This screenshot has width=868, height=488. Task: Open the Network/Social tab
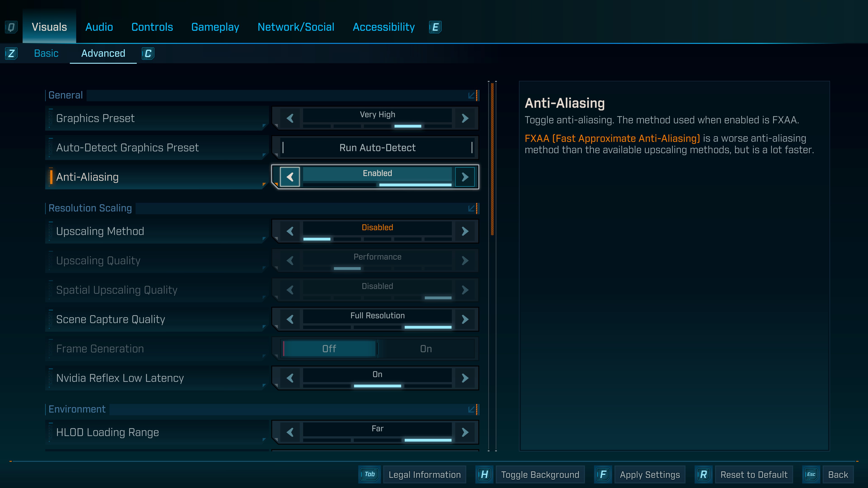pyautogui.click(x=296, y=27)
